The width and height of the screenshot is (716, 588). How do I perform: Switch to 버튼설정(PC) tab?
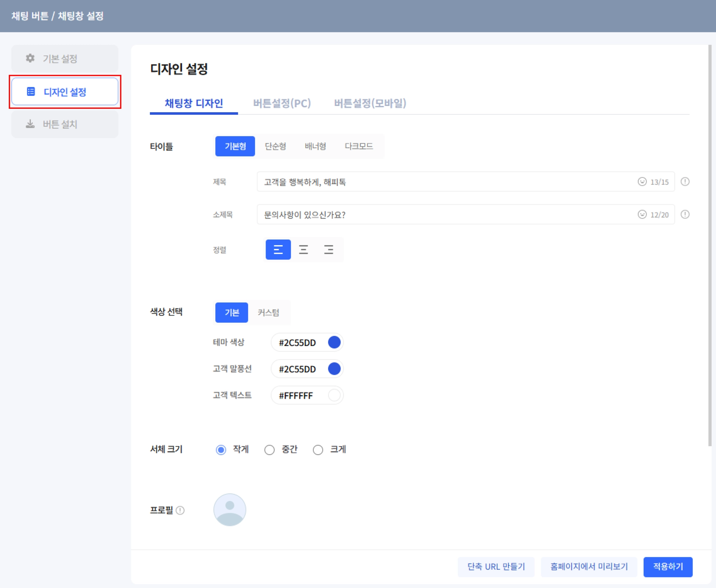282,103
